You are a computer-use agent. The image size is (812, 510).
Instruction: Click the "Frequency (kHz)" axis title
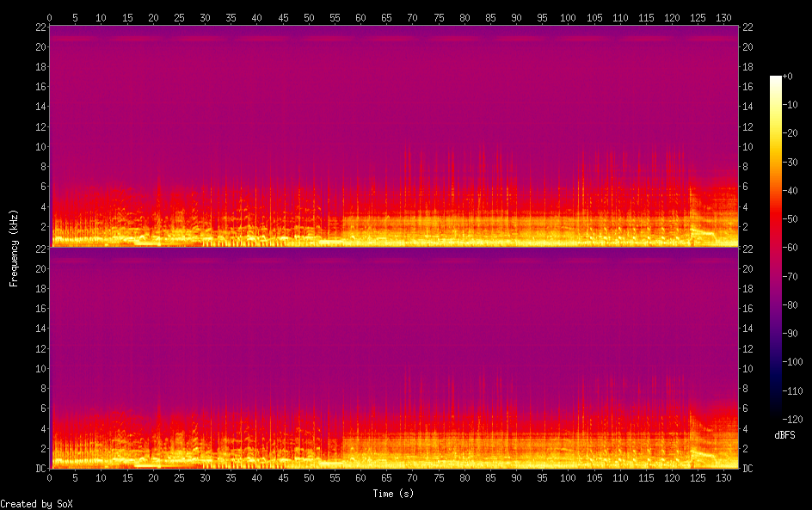(x=14, y=249)
